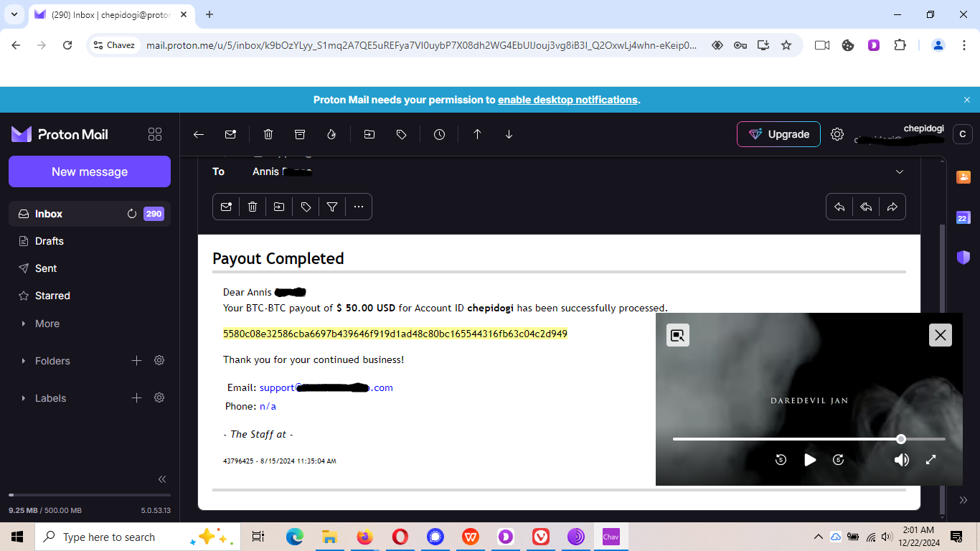The image size is (980, 551).
Task: Archive the message using the archive icon
Action: coord(300,134)
